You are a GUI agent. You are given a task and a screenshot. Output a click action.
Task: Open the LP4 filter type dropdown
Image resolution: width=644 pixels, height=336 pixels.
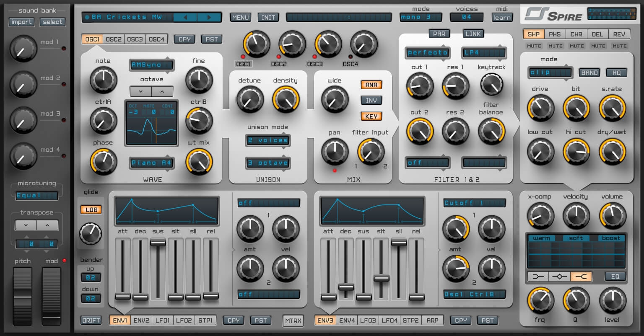(484, 53)
